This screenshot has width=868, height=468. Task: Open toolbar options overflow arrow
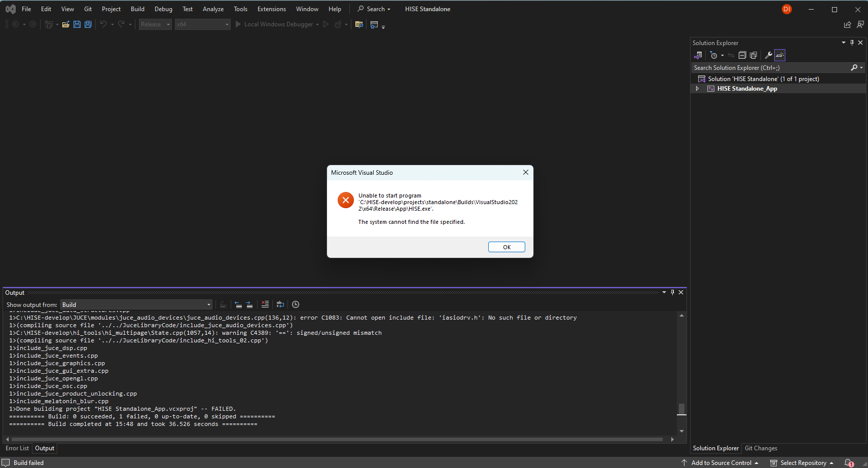pos(383,26)
